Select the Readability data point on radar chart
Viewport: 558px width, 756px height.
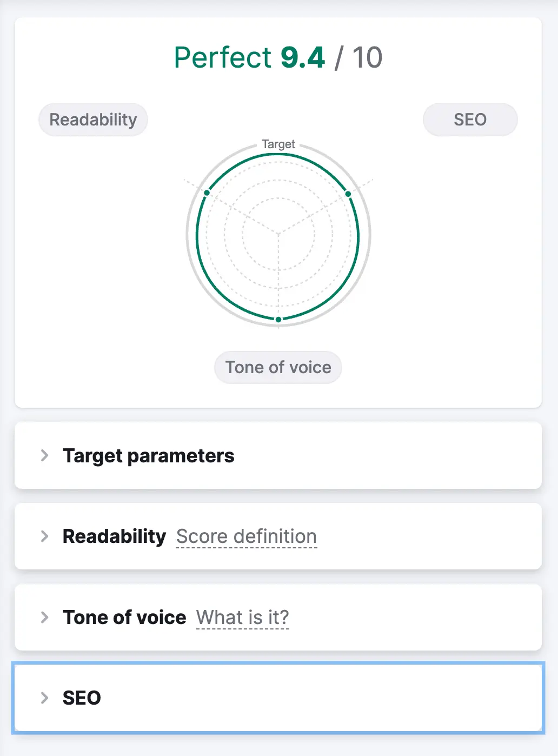pos(207,193)
